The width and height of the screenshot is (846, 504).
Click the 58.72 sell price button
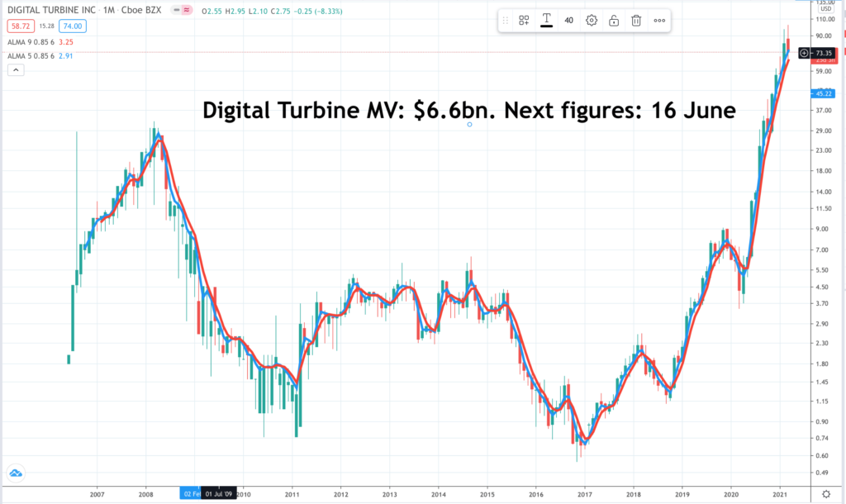click(x=21, y=26)
